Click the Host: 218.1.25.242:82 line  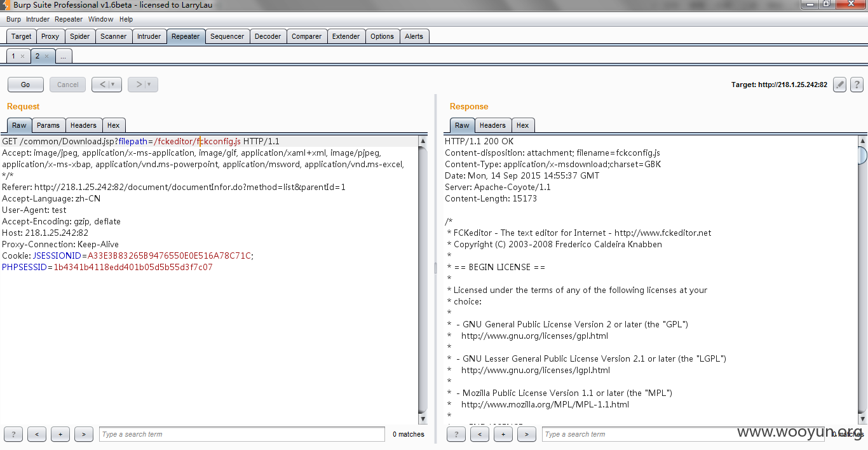pos(45,233)
